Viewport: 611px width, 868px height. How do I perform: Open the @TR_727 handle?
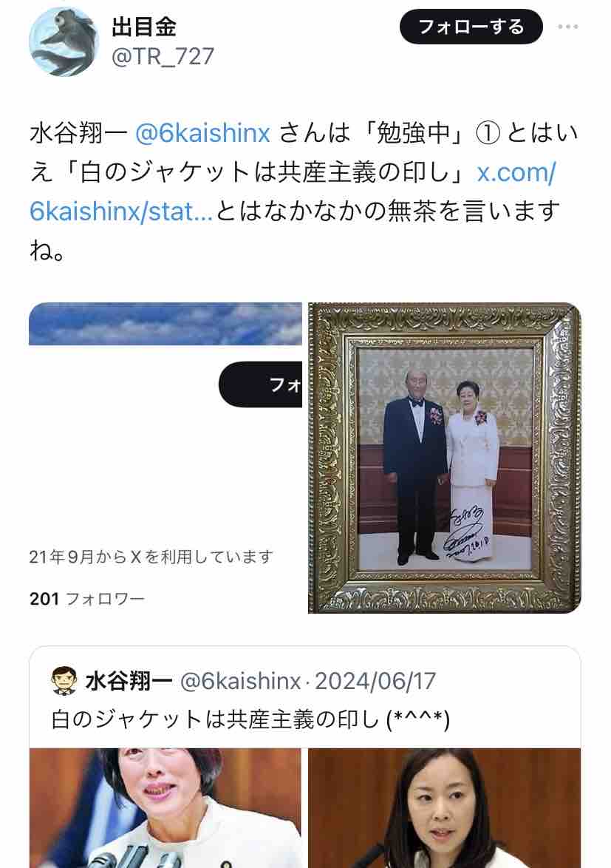coord(163,56)
